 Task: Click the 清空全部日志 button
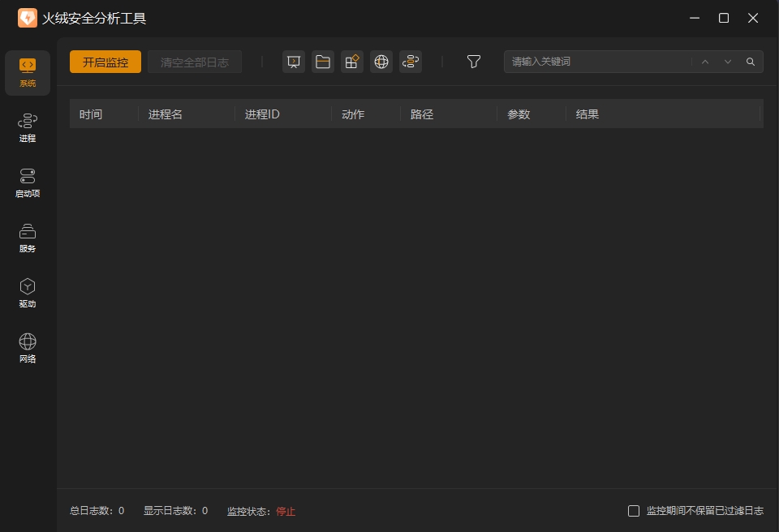tap(195, 62)
